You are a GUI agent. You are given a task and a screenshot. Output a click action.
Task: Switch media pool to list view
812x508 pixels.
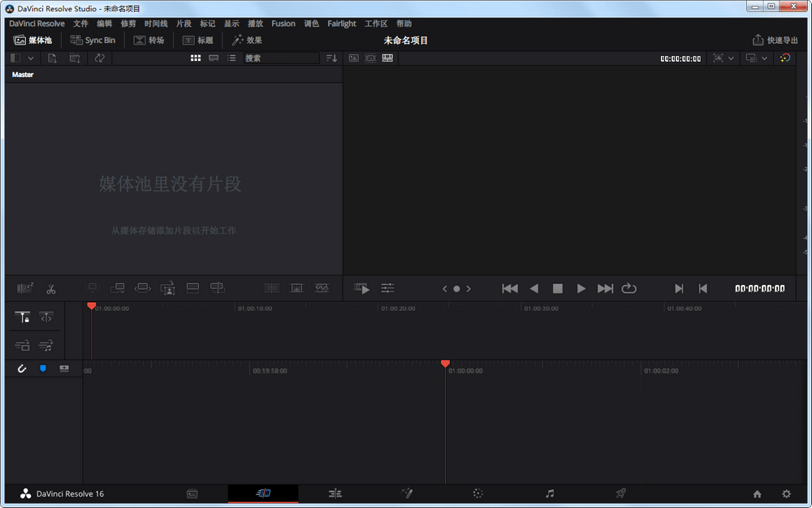pos(232,58)
